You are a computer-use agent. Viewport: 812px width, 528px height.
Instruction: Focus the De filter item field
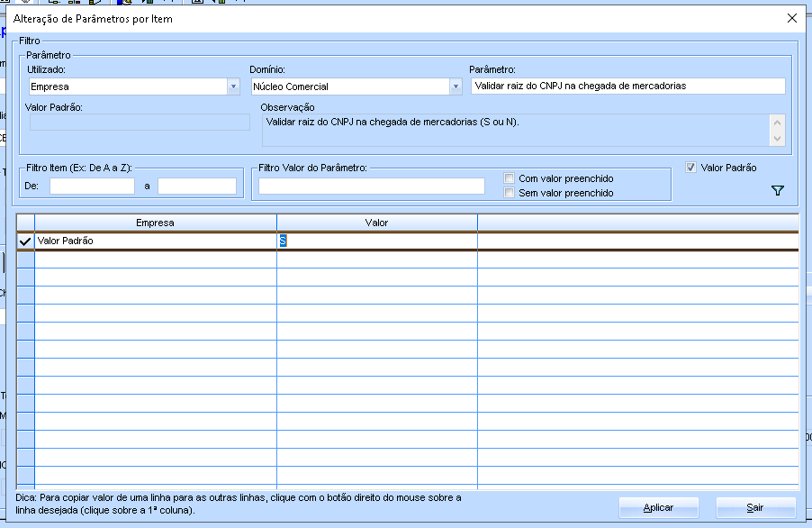coord(92,186)
